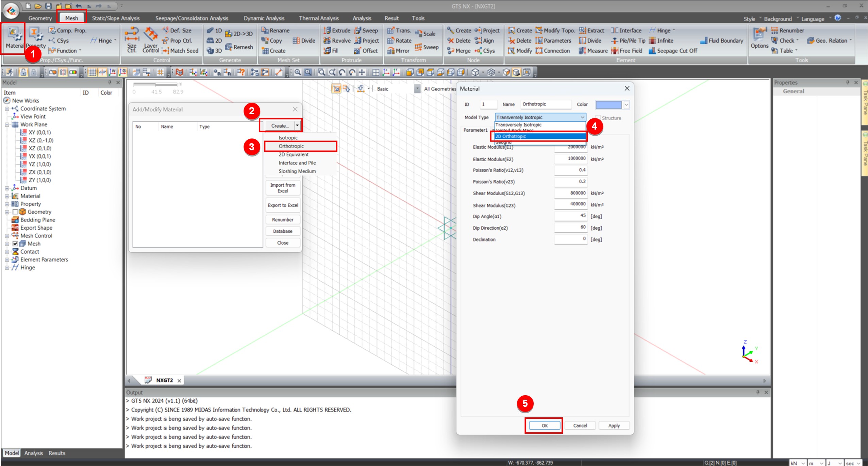Screen dimensions: 868x466
Task: Toggle the Mesh checkbox in model tree
Action: (15, 244)
